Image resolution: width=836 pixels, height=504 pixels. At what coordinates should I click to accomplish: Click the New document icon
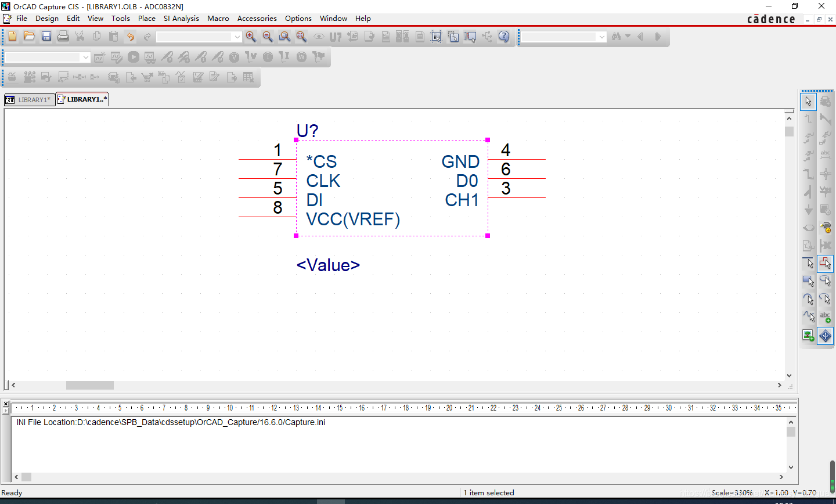[13, 37]
